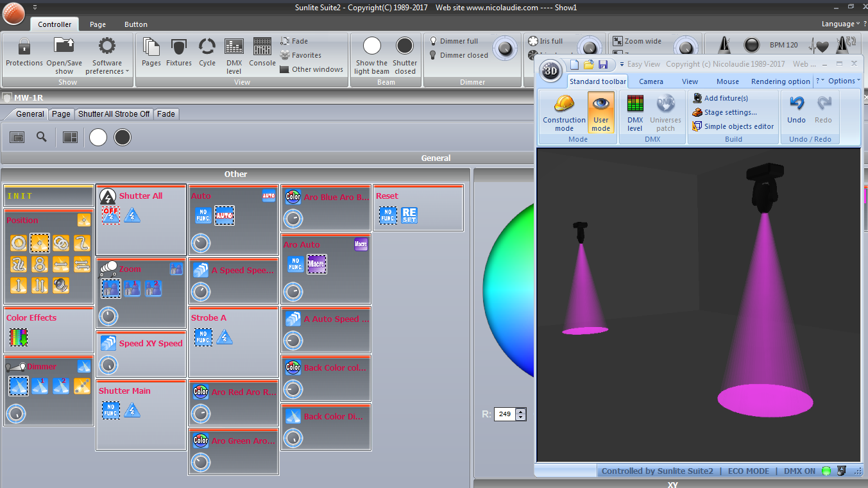Switch Easy View to Construction mode
The height and width of the screenshot is (488, 868).
564,113
